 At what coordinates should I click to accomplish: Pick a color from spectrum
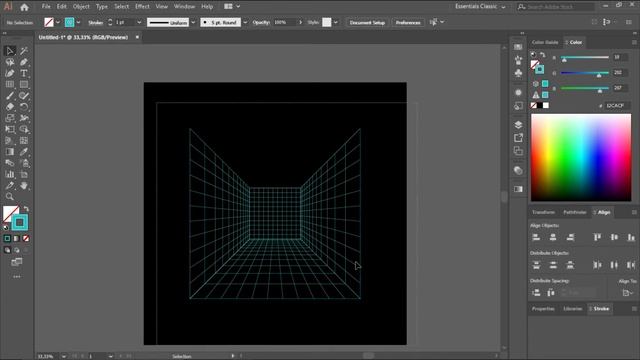pyautogui.click(x=581, y=158)
